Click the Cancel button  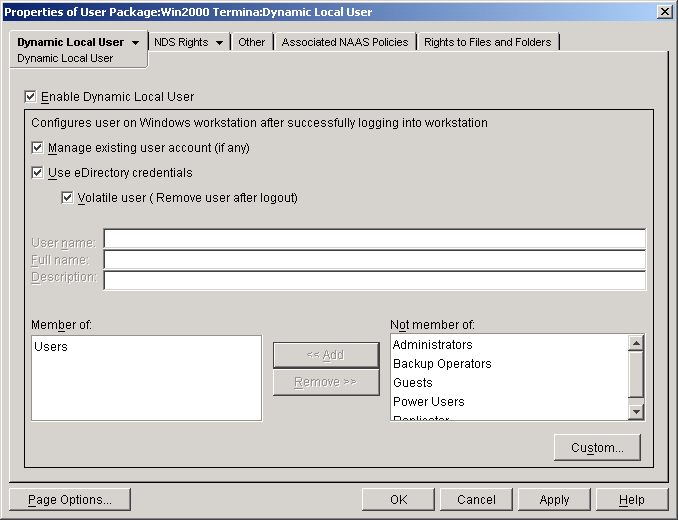(x=476, y=500)
